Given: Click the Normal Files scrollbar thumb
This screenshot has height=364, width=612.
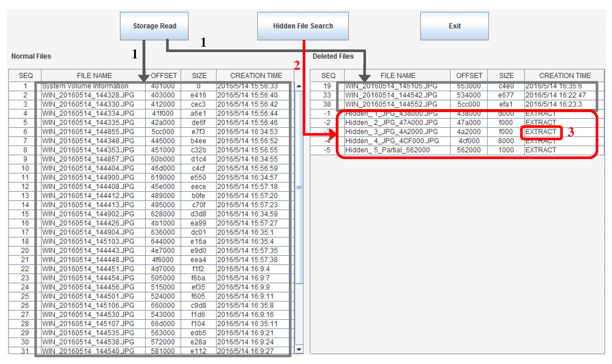Looking at the screenshot, I should [x=299, y=188].
